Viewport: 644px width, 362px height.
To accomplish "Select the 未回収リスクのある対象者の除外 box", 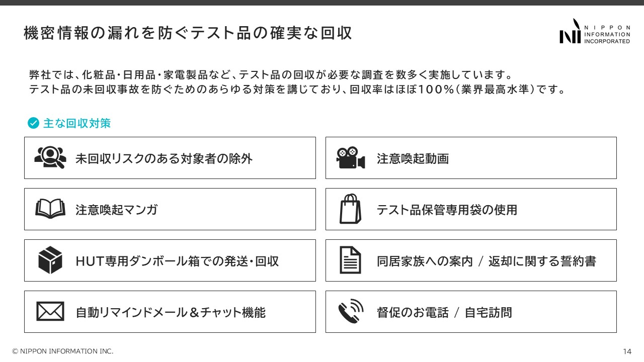I will (170, 158).
